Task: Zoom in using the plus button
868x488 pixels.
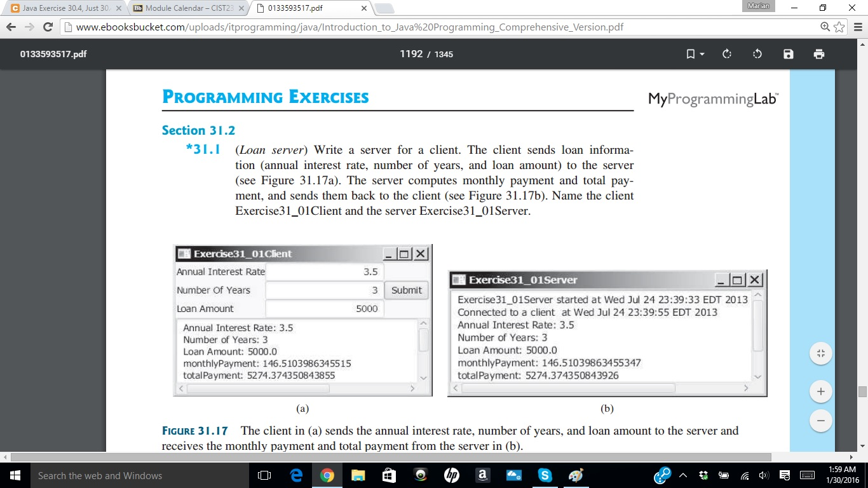Action: 820,391
